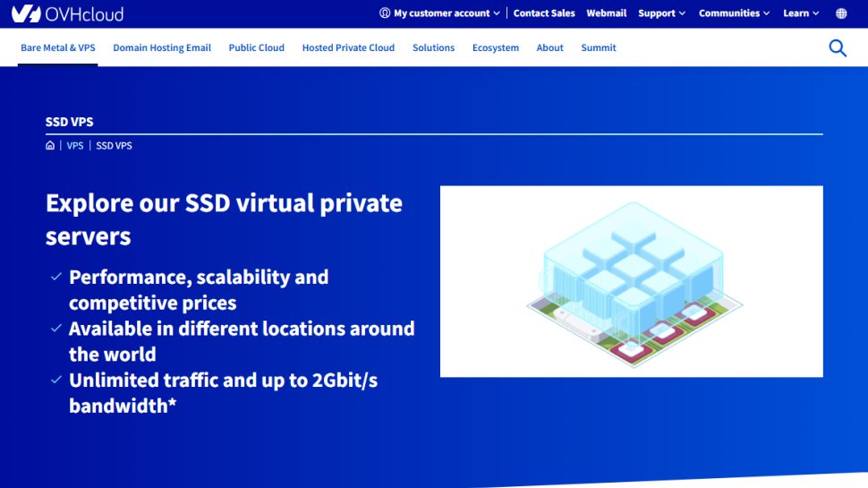Open the About menu
This screenshot has width=868, height=488.
pyautogui.click(x=549, y=47)
